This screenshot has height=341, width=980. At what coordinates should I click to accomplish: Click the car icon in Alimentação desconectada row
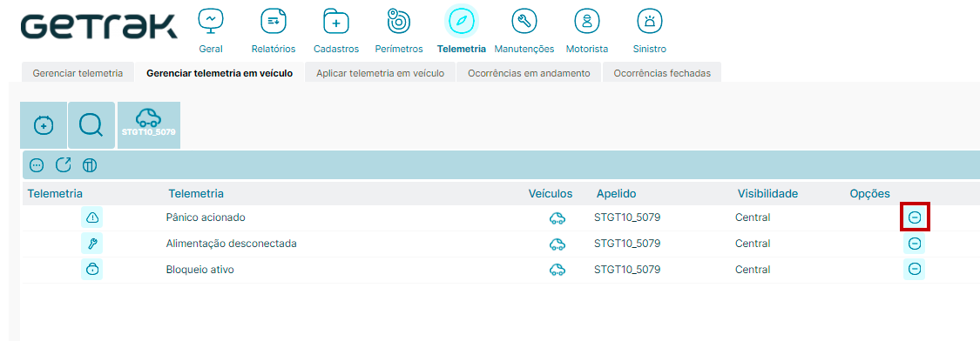click(x=558, y=244)
